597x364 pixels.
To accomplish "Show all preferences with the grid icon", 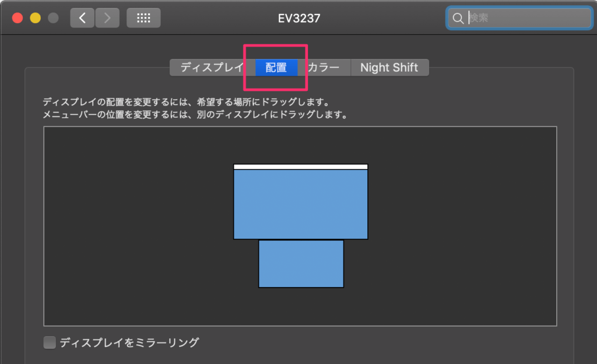I will (143, 18).
